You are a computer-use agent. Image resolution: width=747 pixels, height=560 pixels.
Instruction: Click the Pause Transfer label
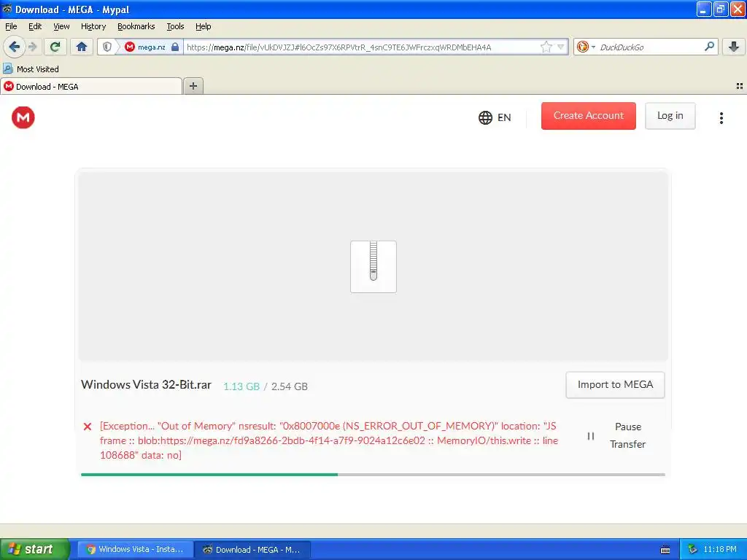click(x=628, y=435)
